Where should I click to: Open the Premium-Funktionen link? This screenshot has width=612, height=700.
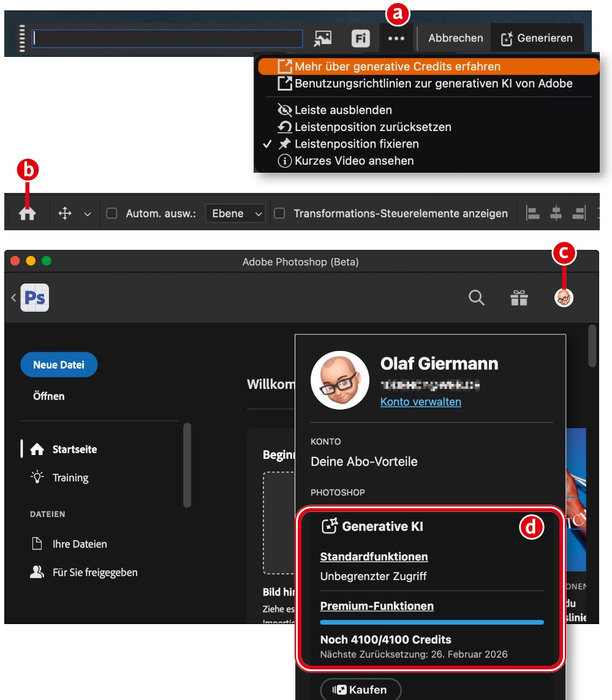[x=377, y=606]
